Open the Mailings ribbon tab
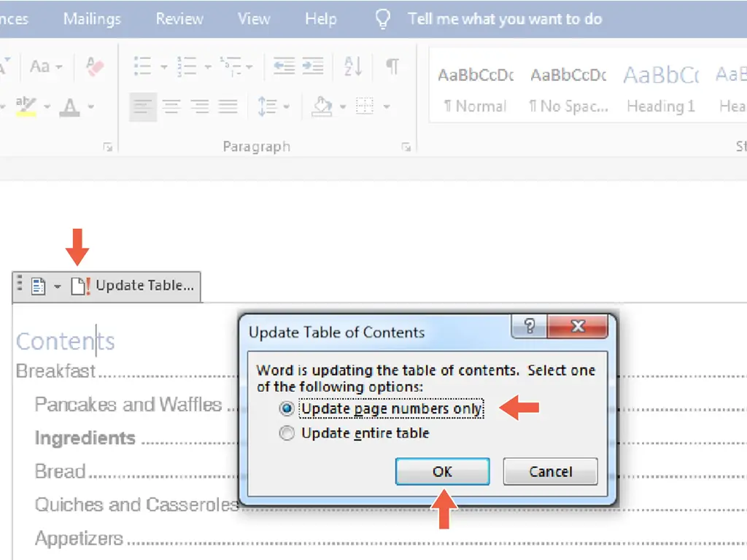This screenshot has width=747, height=560. coord(93,19)
